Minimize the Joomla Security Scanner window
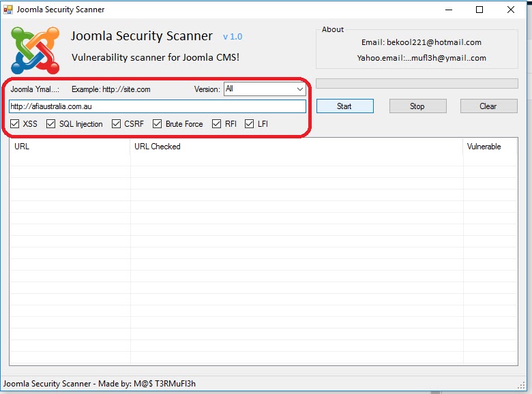 click(449, 10)
